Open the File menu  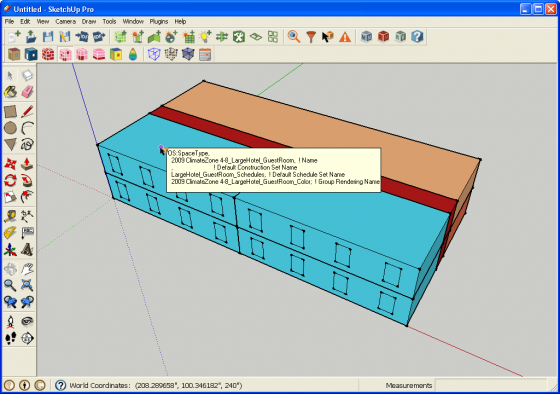9,21
